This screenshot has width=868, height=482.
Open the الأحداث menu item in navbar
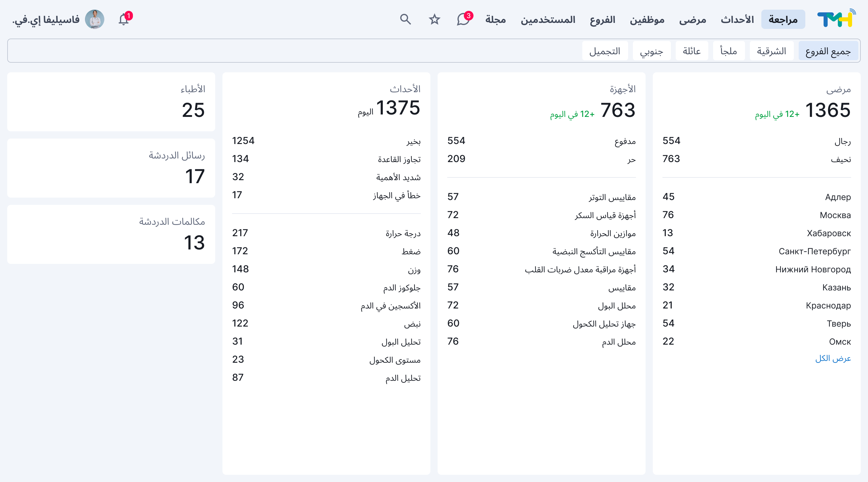point(737,20)
